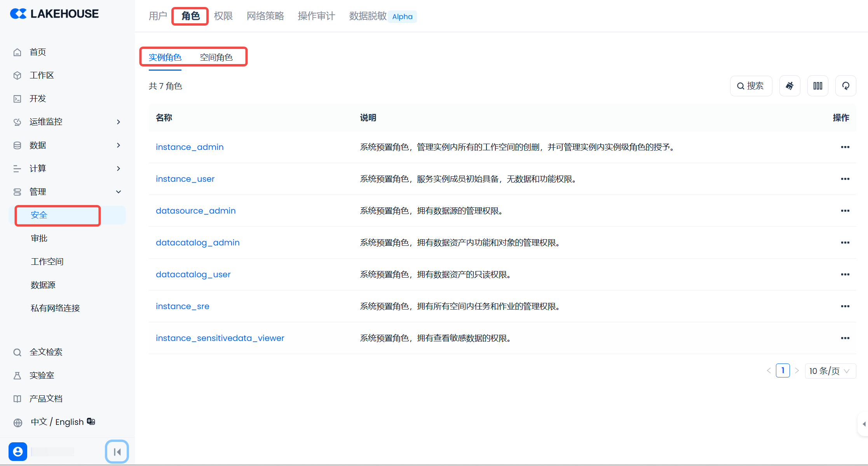Click the clear filters broom icon
868x466 pixels.
790,86
